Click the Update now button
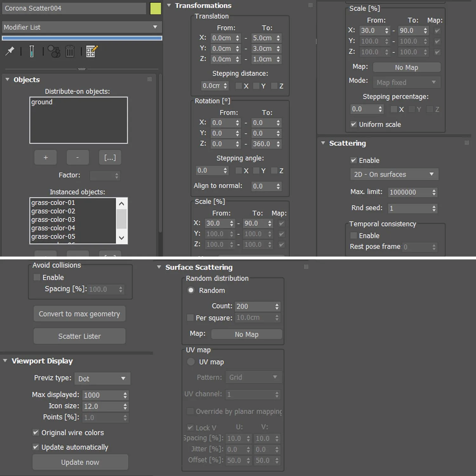Image resolution: width=476 pixels, height=476 pixels. pos(80,462)
